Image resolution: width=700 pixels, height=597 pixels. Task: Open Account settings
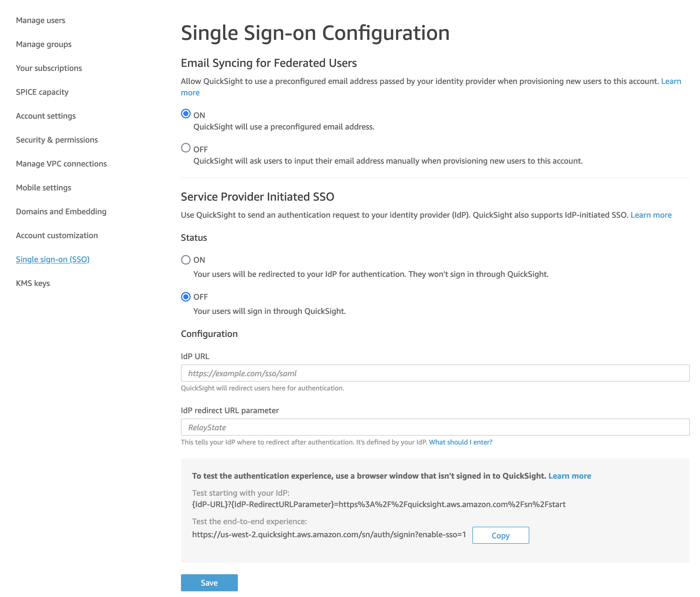coord(46,116)
